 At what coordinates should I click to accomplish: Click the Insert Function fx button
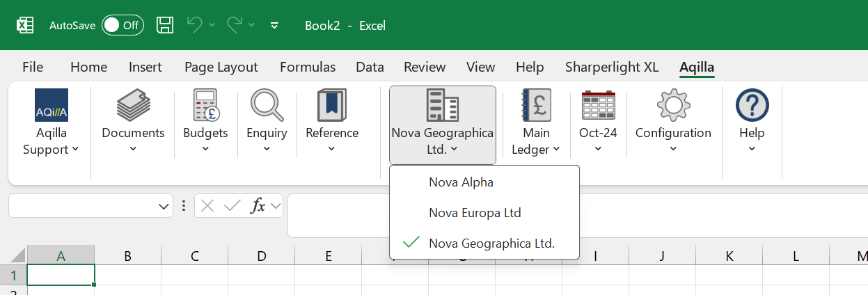tap(258, 206)
